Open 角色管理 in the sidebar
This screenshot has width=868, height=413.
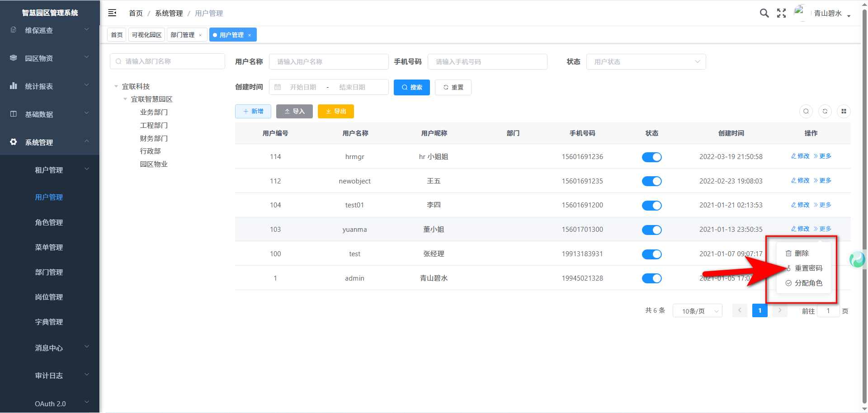coord(49,222)
